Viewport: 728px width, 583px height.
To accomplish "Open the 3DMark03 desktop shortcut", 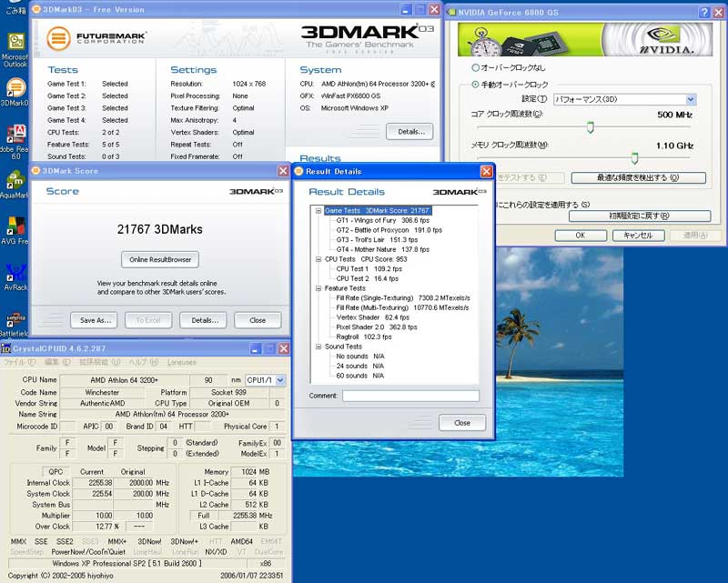I will [15, 92].
